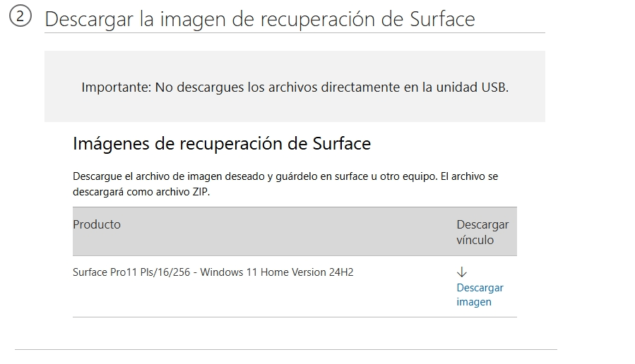Click the circled step 2 number icon
Image resolution: width=635 pixels, height=364 pixels.
click(20, 17)
